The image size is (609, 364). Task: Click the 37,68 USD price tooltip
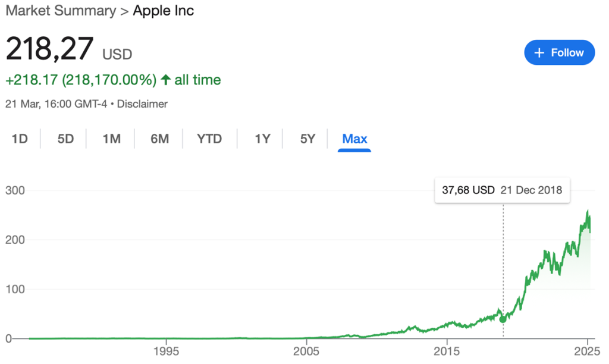click(502, 190)
